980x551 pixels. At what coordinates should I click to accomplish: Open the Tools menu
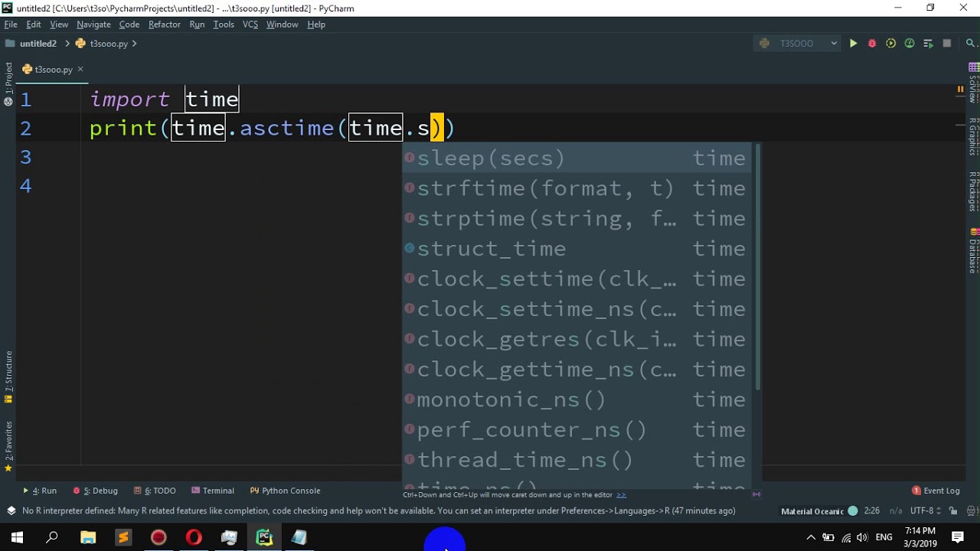224,24
